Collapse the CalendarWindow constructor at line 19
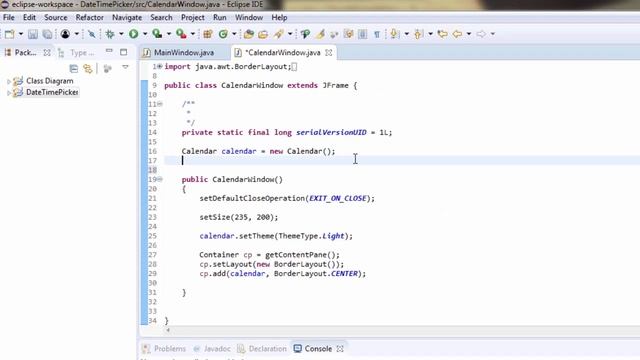Viewport: 640px width, 360px height. tap(160, 179)
